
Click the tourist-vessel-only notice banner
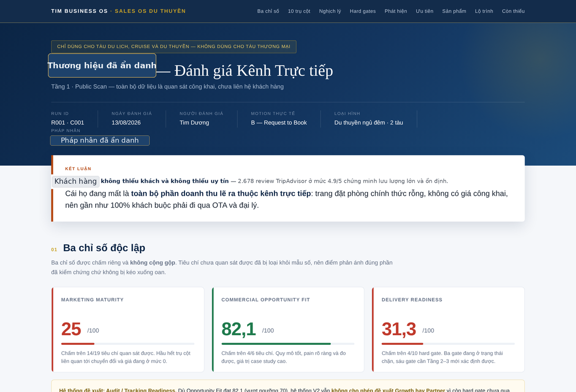point(174,47)
